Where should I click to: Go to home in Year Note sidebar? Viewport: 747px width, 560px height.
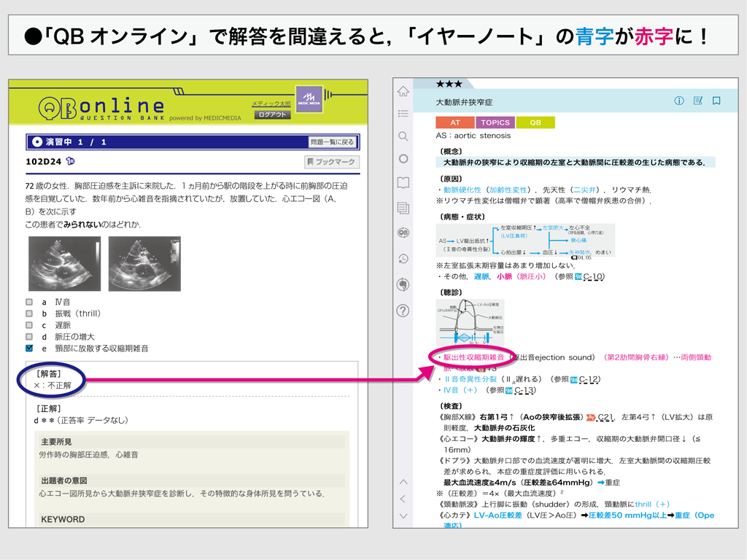click(x=403, y=91)
